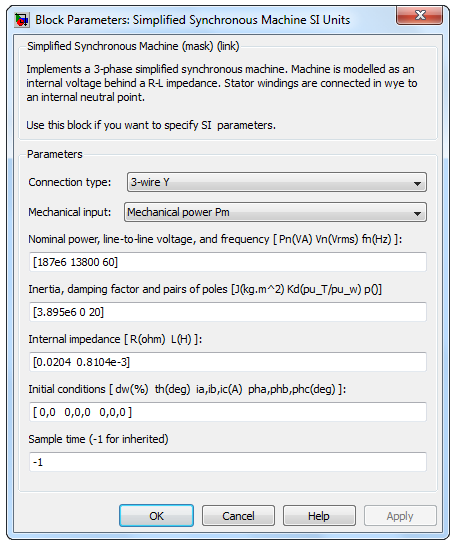Confirm settings with the OK button
This screenshot has height=548, width=456.
156,515
